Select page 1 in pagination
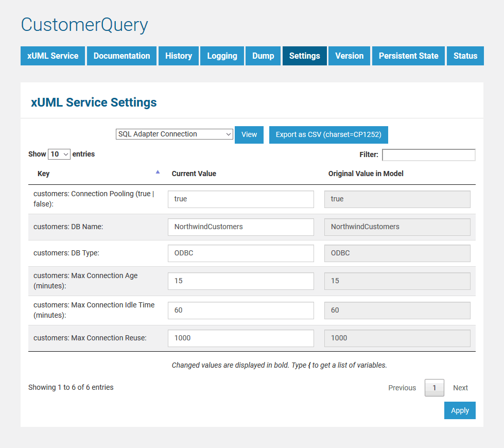The height and width of the screenshot is (448, 504). tap(434, 388)
